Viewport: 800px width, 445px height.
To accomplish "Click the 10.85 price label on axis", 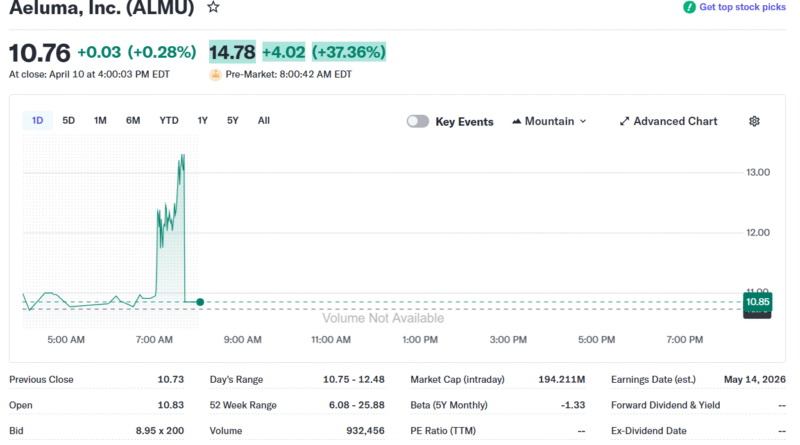I will [x=758, y=302].
